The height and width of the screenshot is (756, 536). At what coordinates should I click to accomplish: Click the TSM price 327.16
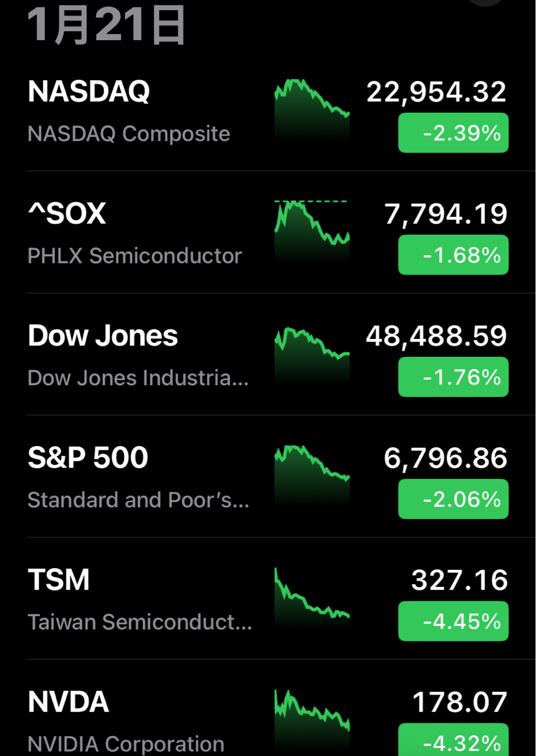click(459, 581)
